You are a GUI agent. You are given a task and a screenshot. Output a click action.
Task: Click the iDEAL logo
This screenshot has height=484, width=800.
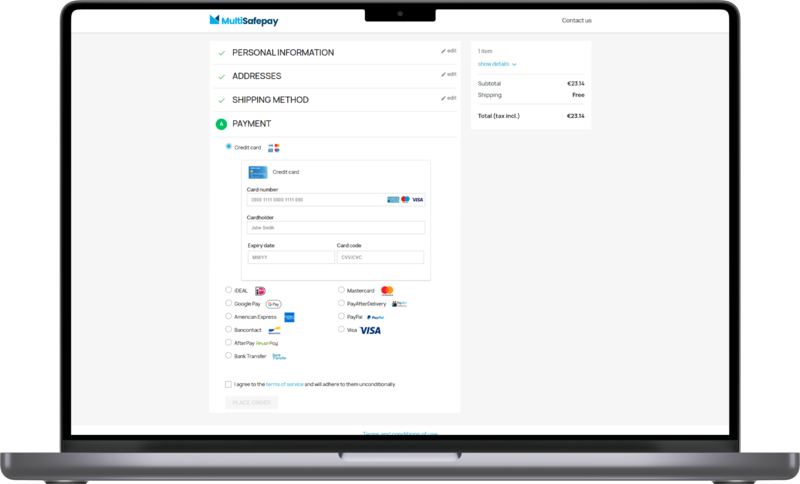(x=260, y=291)
